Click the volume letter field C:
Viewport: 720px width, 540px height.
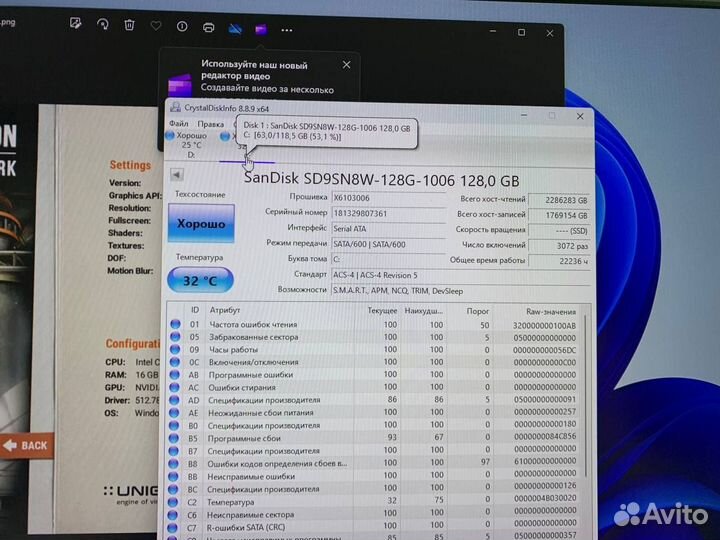pyautogui.click(x=388, y=259)
